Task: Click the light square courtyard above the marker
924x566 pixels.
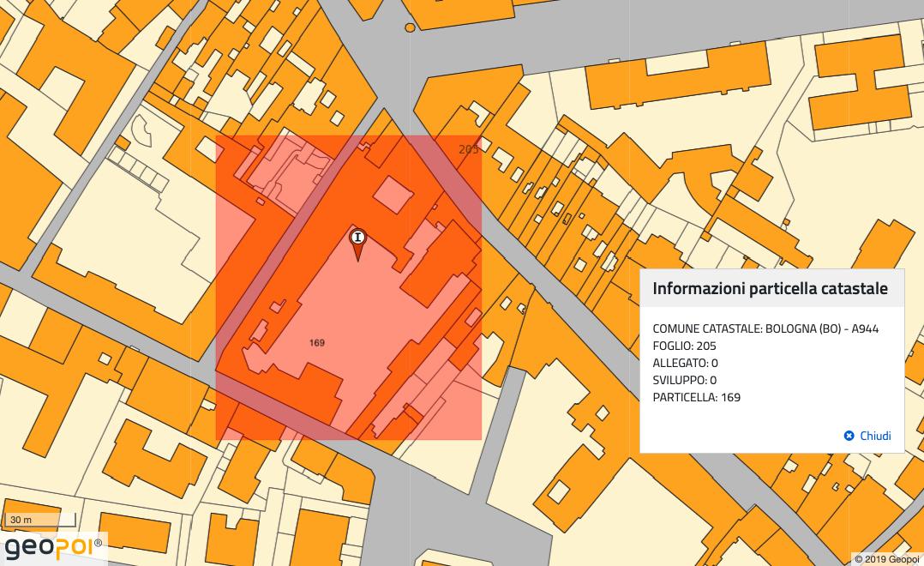Action: click(x=393, y=196)
